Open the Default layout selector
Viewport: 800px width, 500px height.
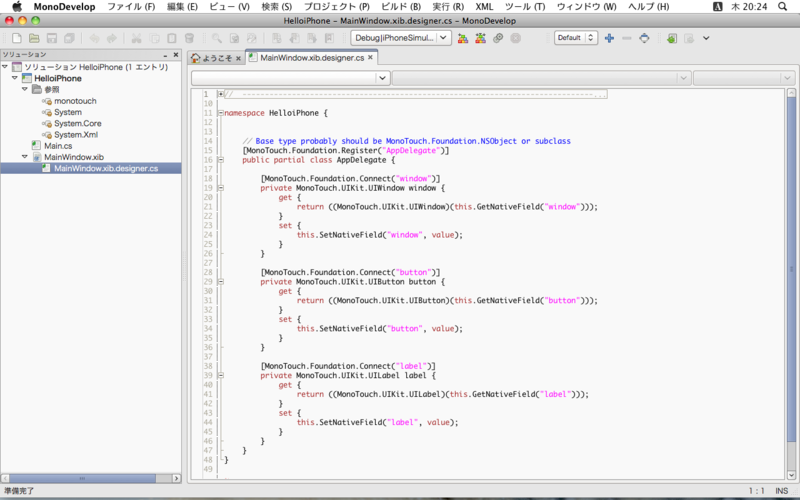576,38
